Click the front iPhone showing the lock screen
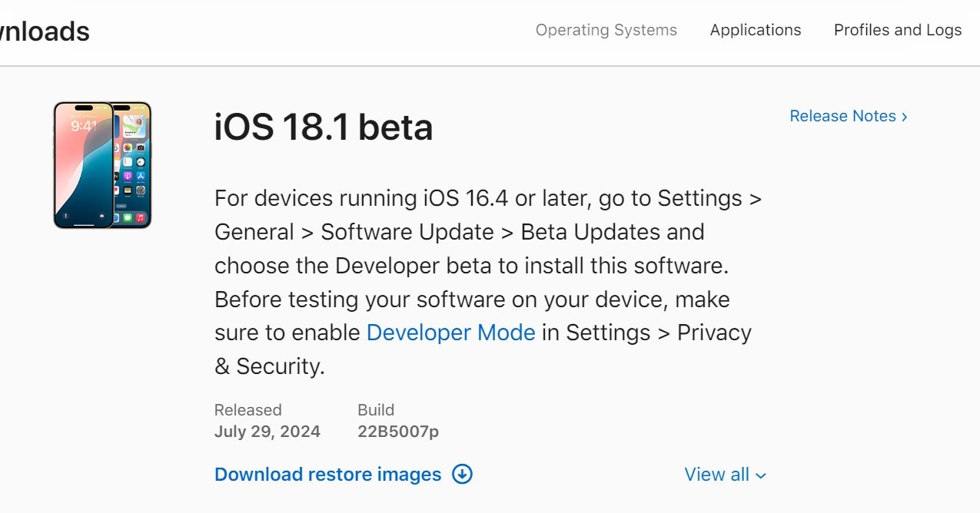The height and width of the screenshot is (513, 980). coord(83,165)
